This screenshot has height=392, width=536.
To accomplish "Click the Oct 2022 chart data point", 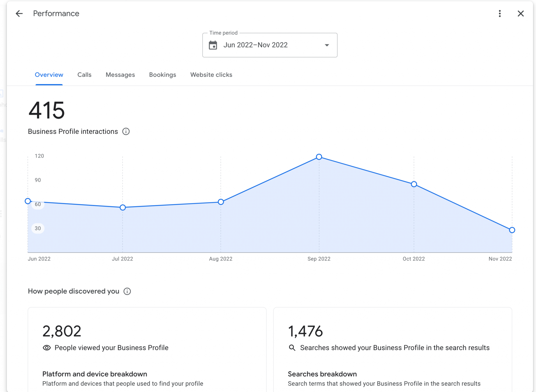I will (414, 184).
